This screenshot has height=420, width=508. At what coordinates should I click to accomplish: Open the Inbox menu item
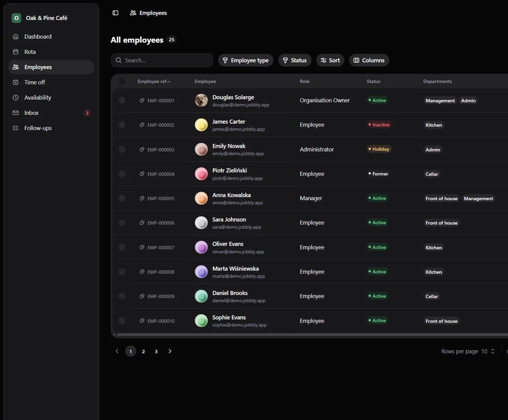coord(51,113)
